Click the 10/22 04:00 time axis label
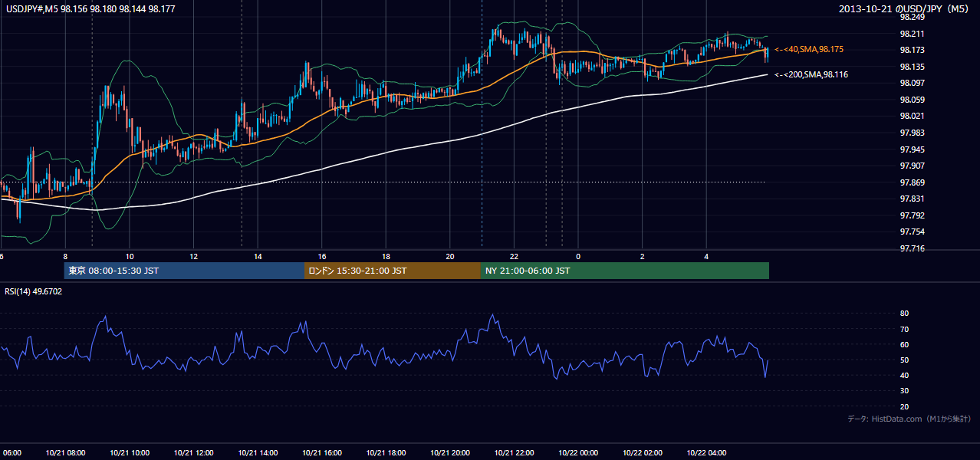This screenshot has width=980, height=460. [707, 453]
